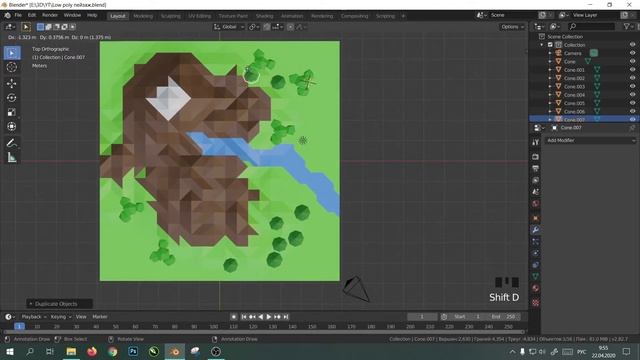Open the Playback dropdown in timeline
The height and width of the screenshot is (360, 640).
[33, 317]
